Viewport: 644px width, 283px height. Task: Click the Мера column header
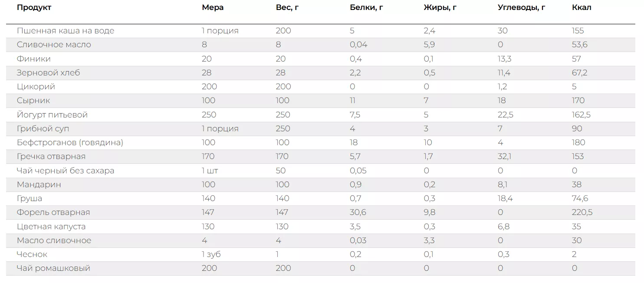pyautogui.click(x=213, y=7)
